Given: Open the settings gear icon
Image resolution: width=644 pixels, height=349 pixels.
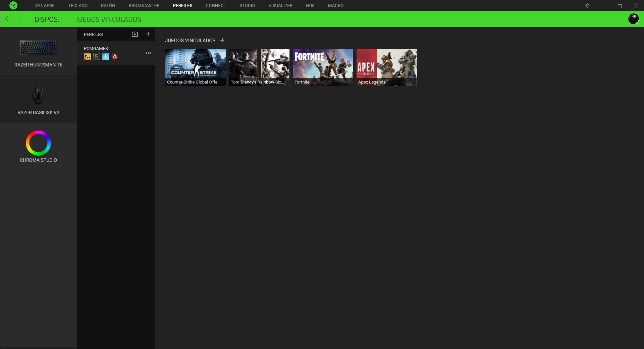Looking at the screenshot, I should pos(588,6).
